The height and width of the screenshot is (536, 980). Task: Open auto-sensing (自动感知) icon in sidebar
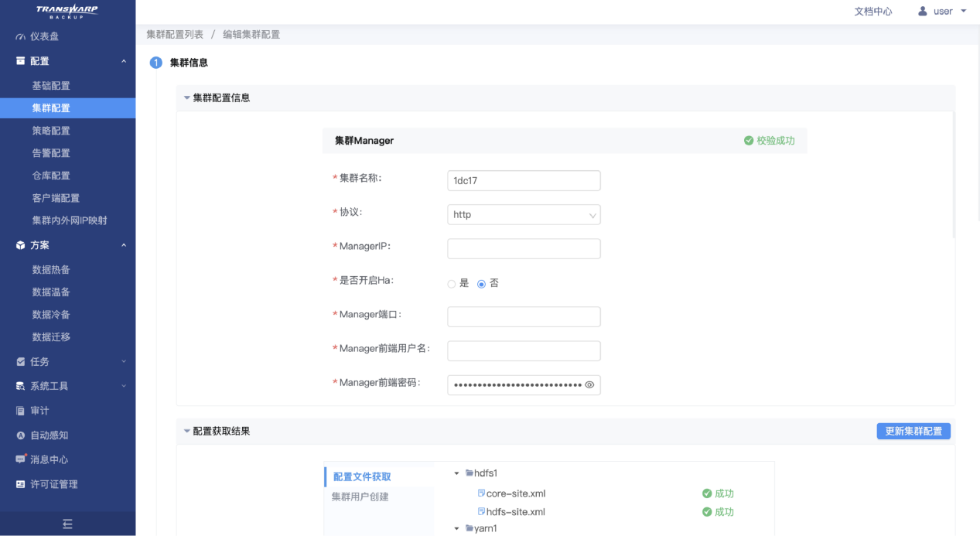click(21, 435)
